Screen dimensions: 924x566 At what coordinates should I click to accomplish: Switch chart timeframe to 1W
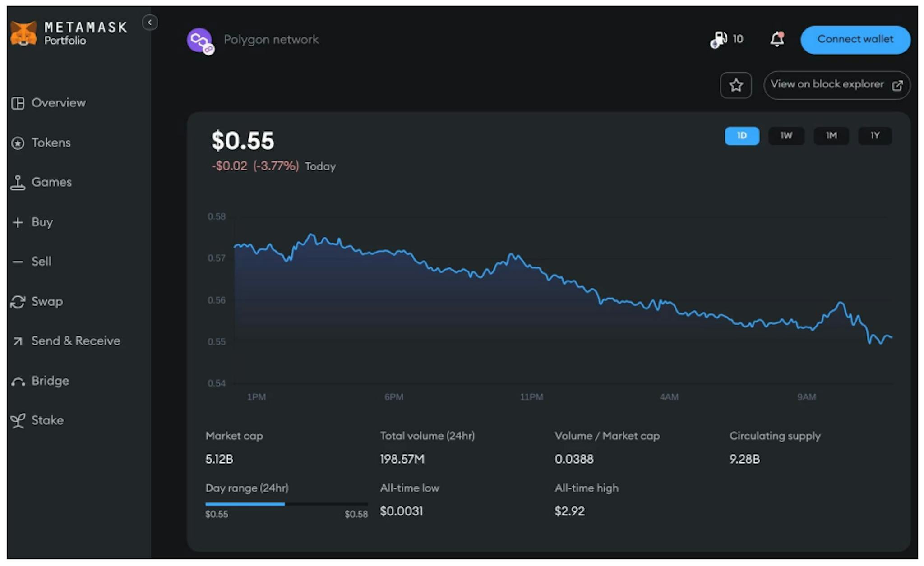click(786, 136)
